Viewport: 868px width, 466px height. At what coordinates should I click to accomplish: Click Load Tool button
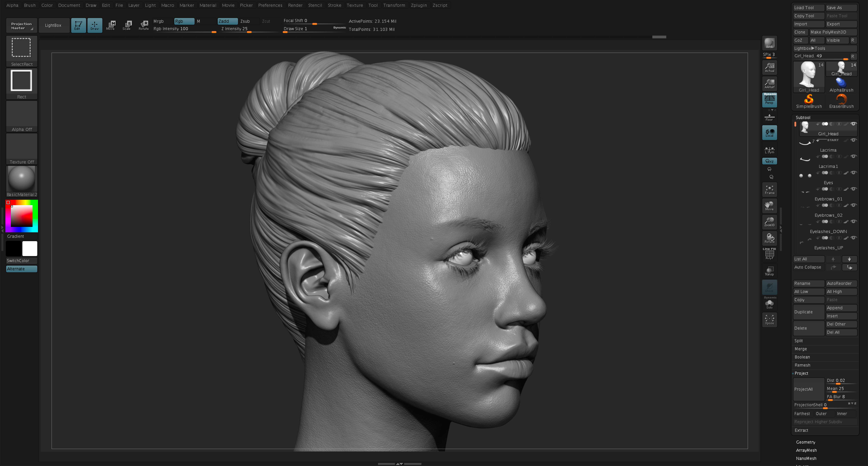809,8
